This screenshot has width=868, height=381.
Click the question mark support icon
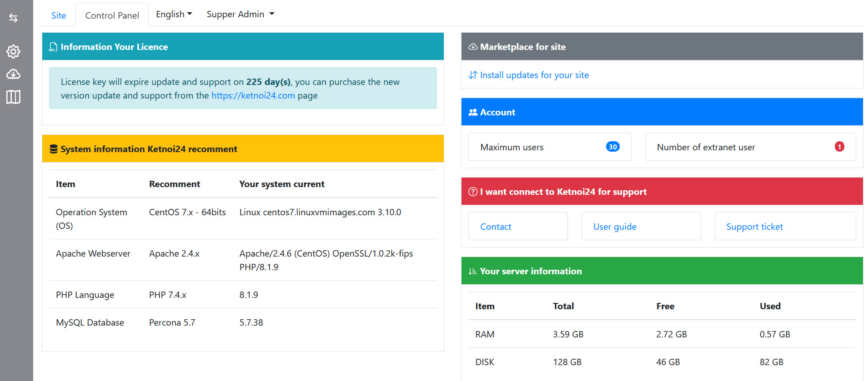pos(473,192)
